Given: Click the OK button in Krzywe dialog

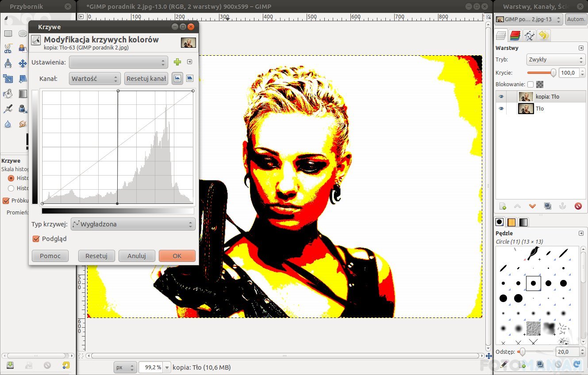Looking at the screenshot, I should [x=177, y=256].
